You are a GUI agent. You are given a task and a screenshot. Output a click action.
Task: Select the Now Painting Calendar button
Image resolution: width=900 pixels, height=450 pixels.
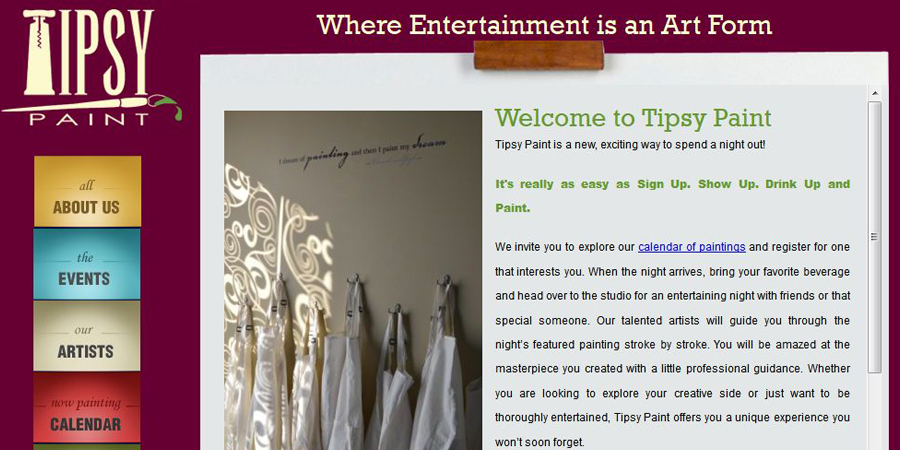point(87,408)
